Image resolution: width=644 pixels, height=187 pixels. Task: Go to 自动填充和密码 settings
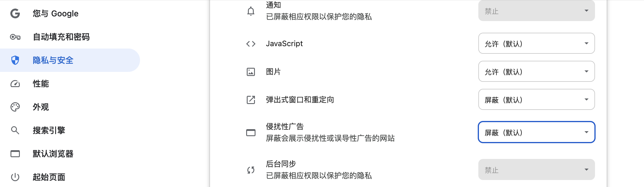tap(61, 37)
